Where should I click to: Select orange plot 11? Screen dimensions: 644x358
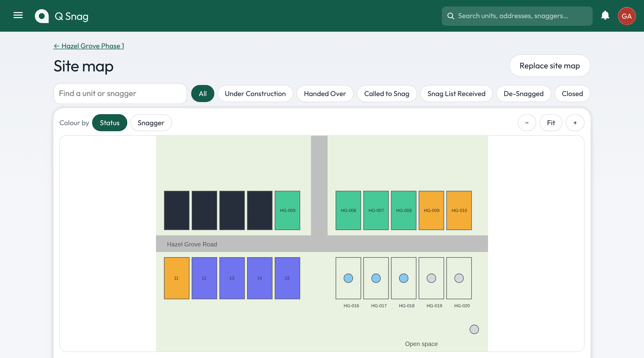click(177, 278)
